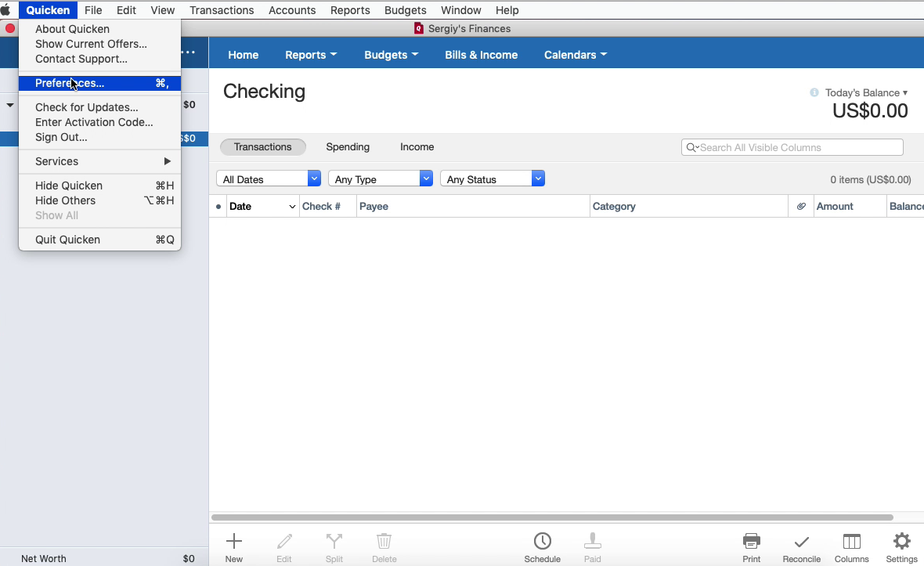Select Quit Quicken menu item
This screenshot has width=924, height=566.
100,240
